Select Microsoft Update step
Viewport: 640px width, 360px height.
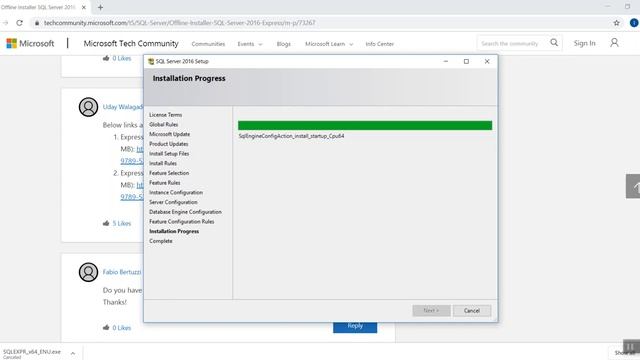(x=169, y=134)
